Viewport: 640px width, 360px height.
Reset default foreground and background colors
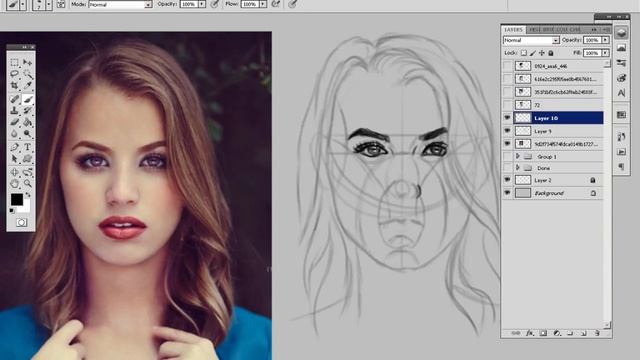tap(12, 211)
